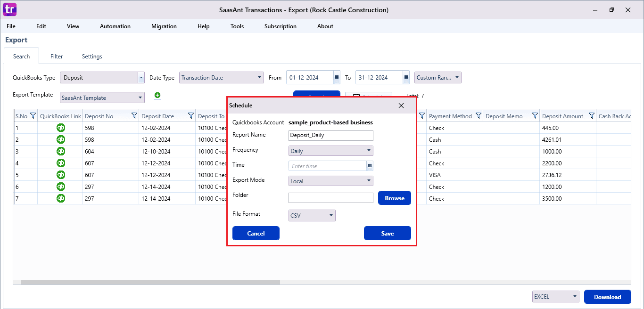Expand the QuickBooks Type dropdown

141,78
